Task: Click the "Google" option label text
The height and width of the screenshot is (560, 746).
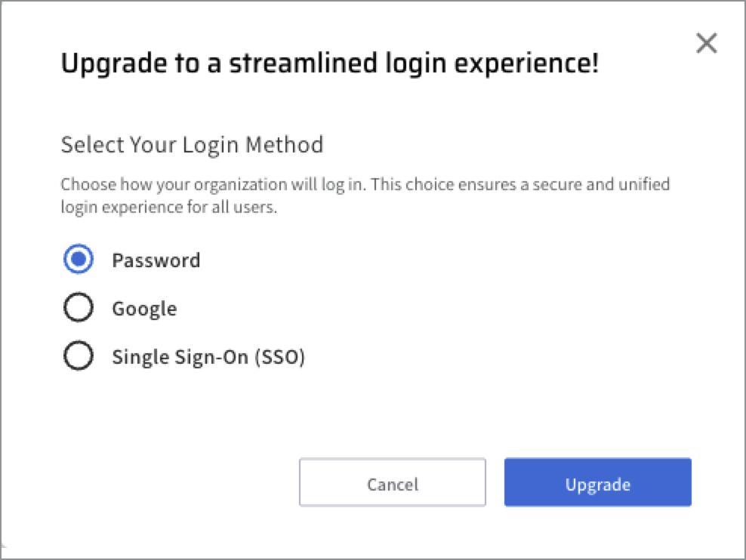Action: point(144,309)
